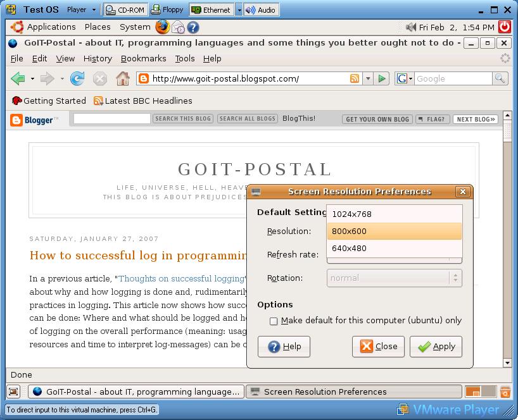Click the Firefox activity throbber icon
Viewport: 518px width, 420px height.
505,58
